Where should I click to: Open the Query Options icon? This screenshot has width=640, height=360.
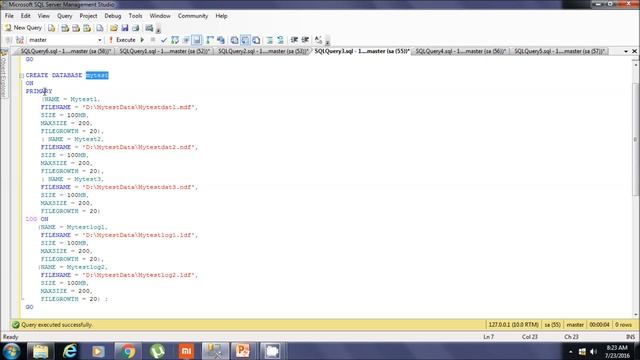coord(186,40)
